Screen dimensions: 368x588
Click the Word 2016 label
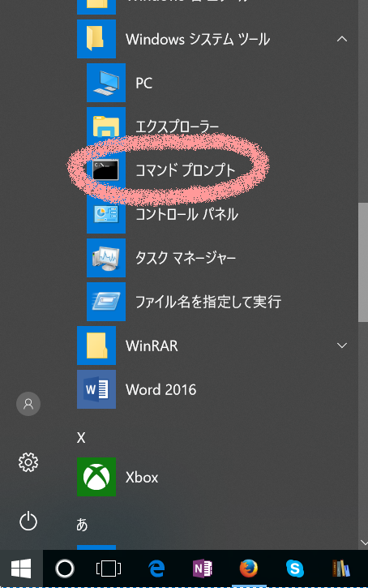[160, 389]
